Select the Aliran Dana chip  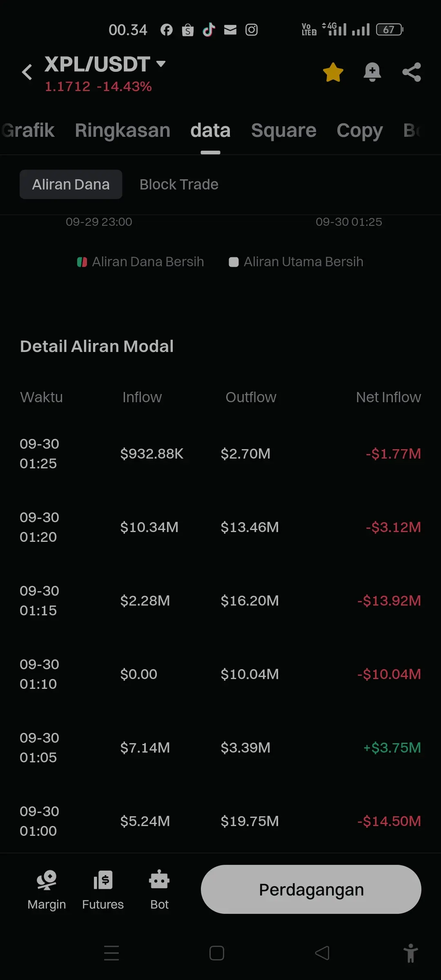[x=71, y=185]
